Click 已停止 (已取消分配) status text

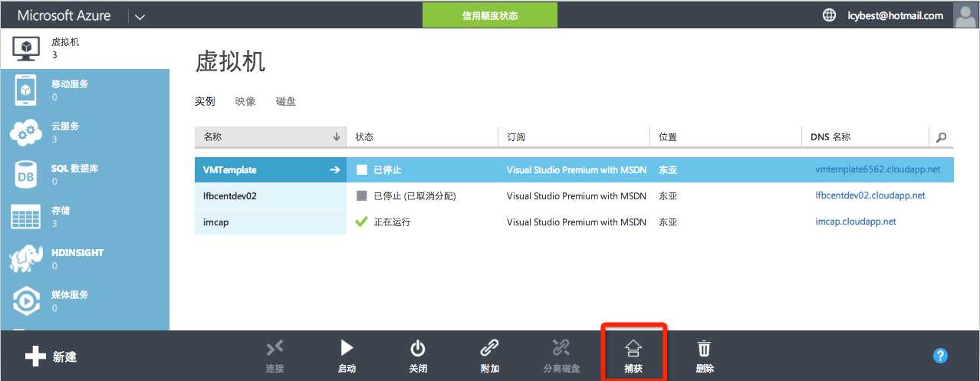415,196
